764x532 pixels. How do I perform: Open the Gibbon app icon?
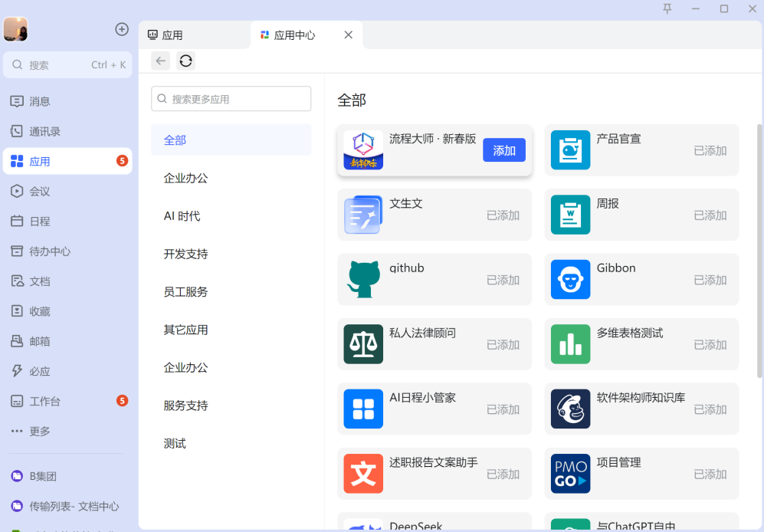pyautogui.click(x=570, y=279)
